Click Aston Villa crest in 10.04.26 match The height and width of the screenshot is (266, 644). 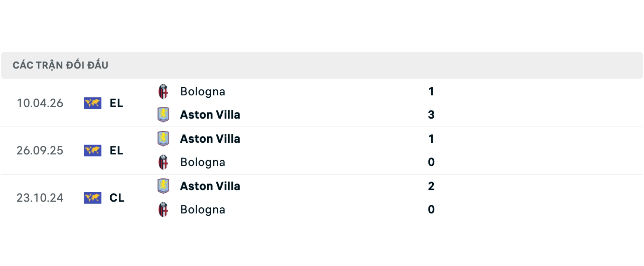pos(163,115)
